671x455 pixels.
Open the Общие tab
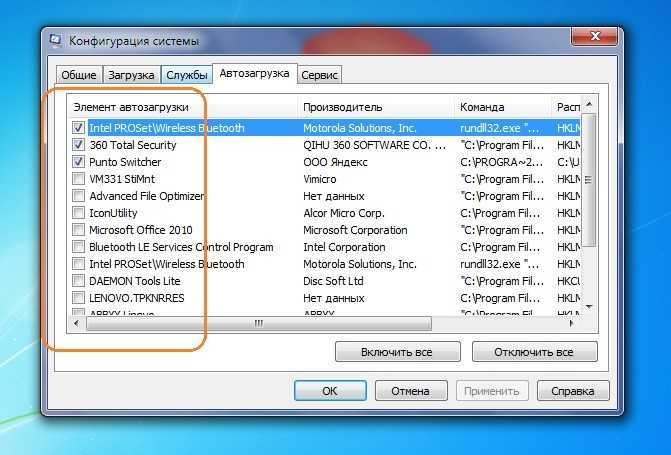[x=79, y=75]
